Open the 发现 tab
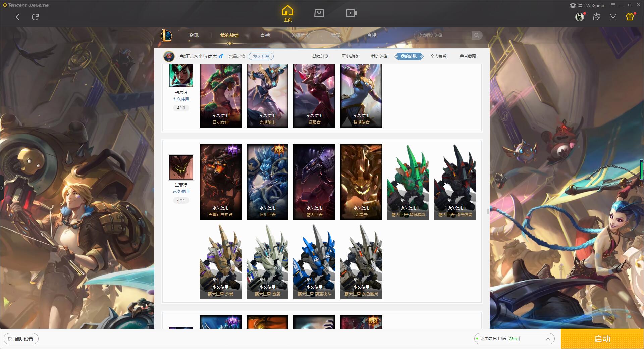The width and height of the screenshot is (644, 349). [x=336, y=35]
